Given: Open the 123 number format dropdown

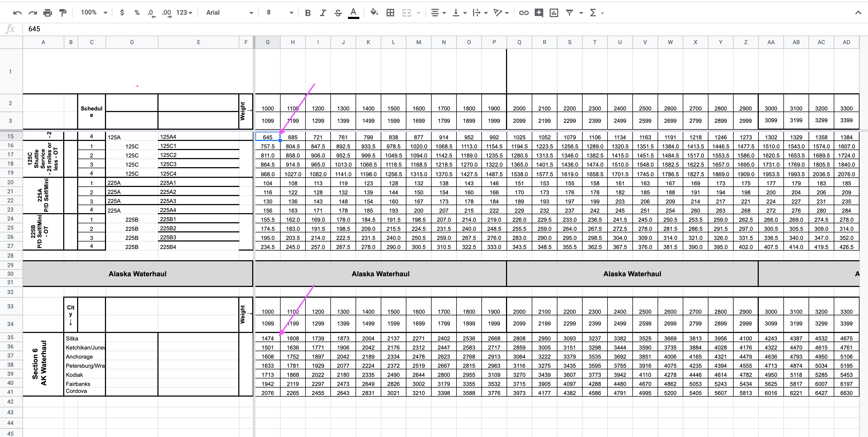Looking at the screenshot, I should tap(182, 13).
